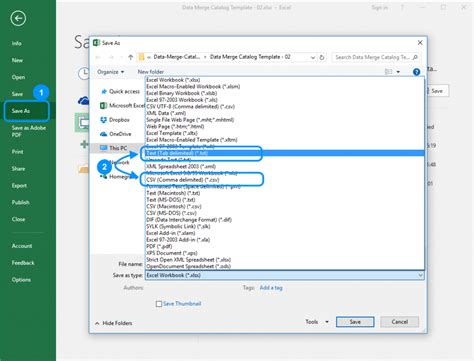Click the search magnifier icon

415,57
